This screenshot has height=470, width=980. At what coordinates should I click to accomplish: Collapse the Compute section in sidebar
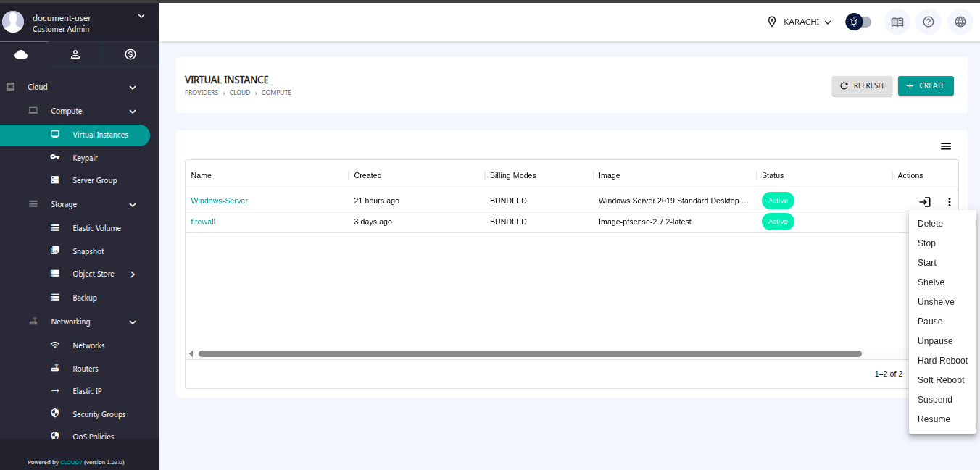(133, 112)
